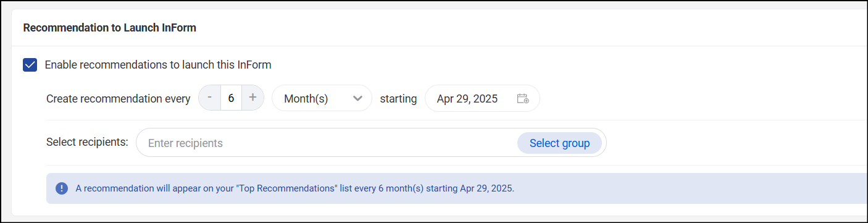This screenshot has width=868, height=223.
Task: Click the 'Enable recommendations to launch this InForm' label
Action: (x=158, y=65)
